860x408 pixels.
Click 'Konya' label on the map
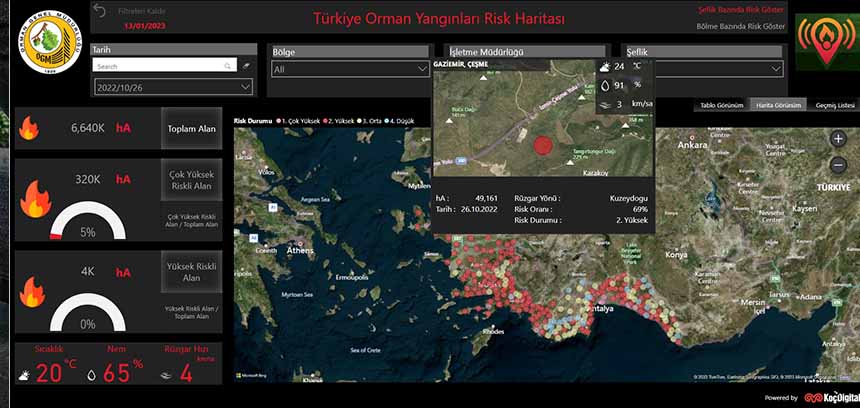(676, 255)
